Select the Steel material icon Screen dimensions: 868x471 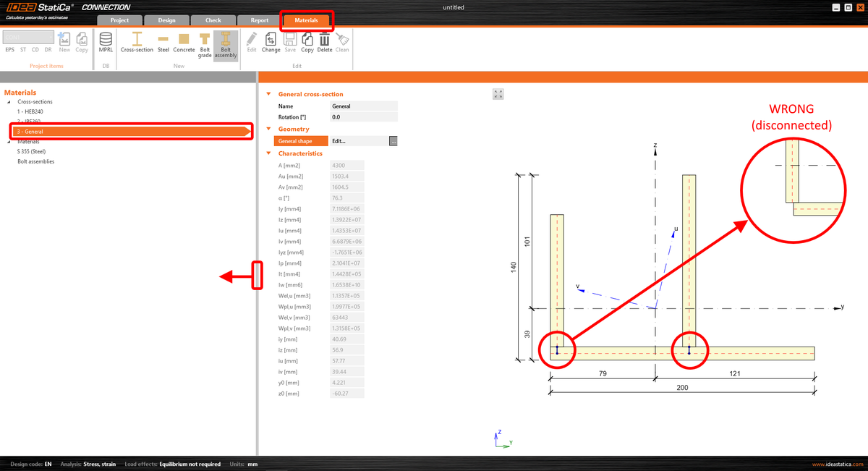pos(163,40)
